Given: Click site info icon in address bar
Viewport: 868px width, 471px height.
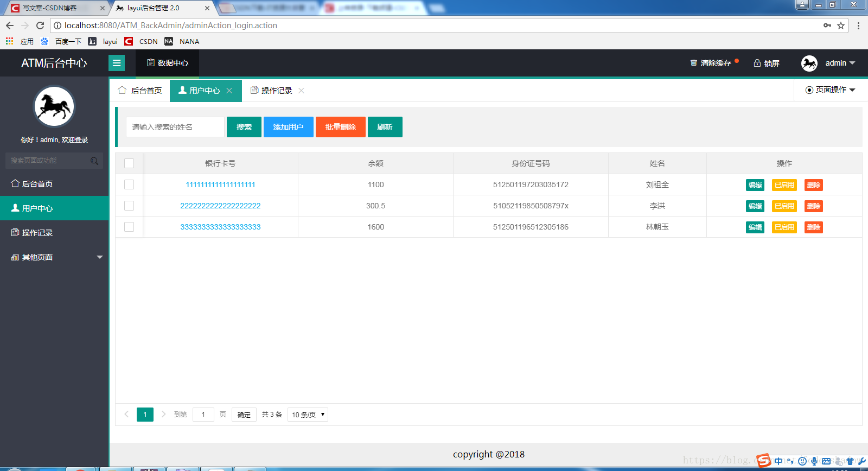Looking at the screenshot, I should [58, 26].
